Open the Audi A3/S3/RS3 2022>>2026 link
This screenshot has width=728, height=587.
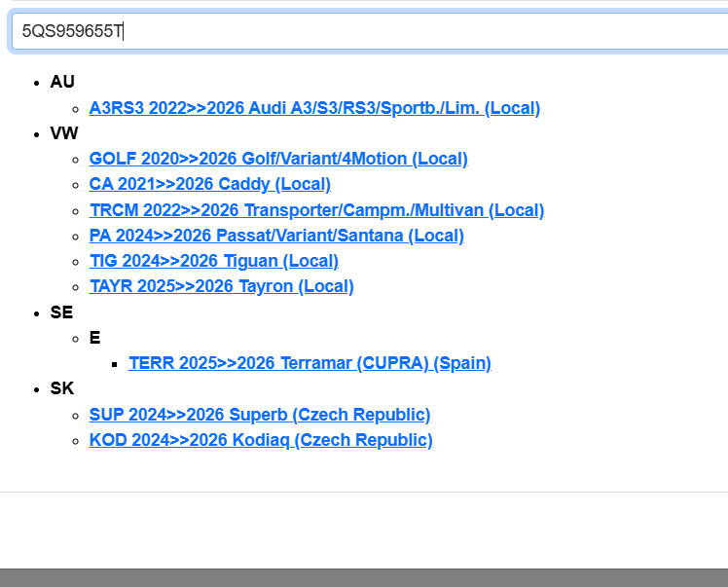314,108
